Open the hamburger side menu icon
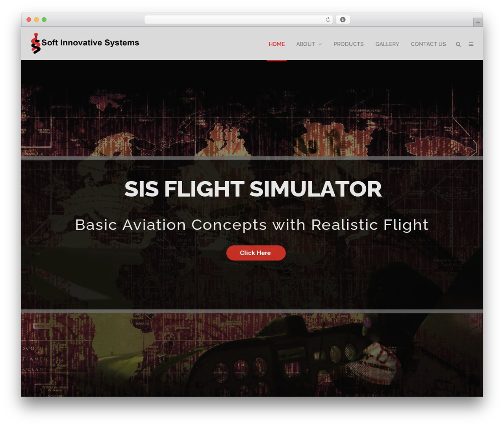This screenshot has width=504, height=427. click(471, 44)
